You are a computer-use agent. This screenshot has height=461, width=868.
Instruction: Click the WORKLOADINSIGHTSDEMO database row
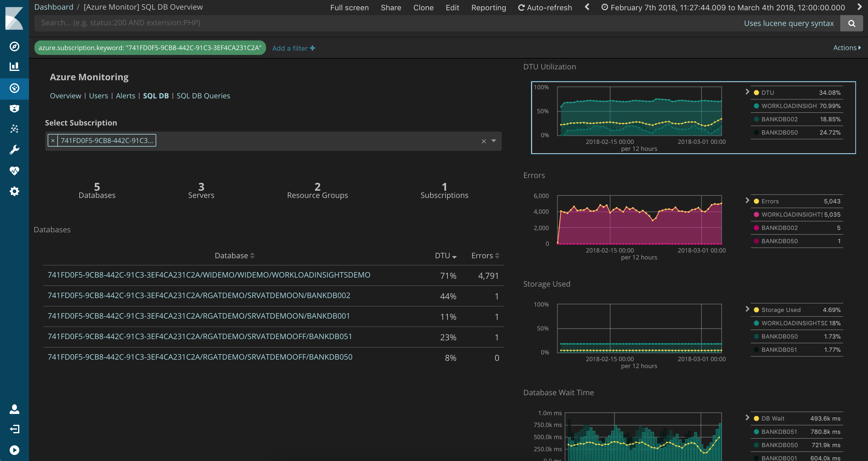273,275
